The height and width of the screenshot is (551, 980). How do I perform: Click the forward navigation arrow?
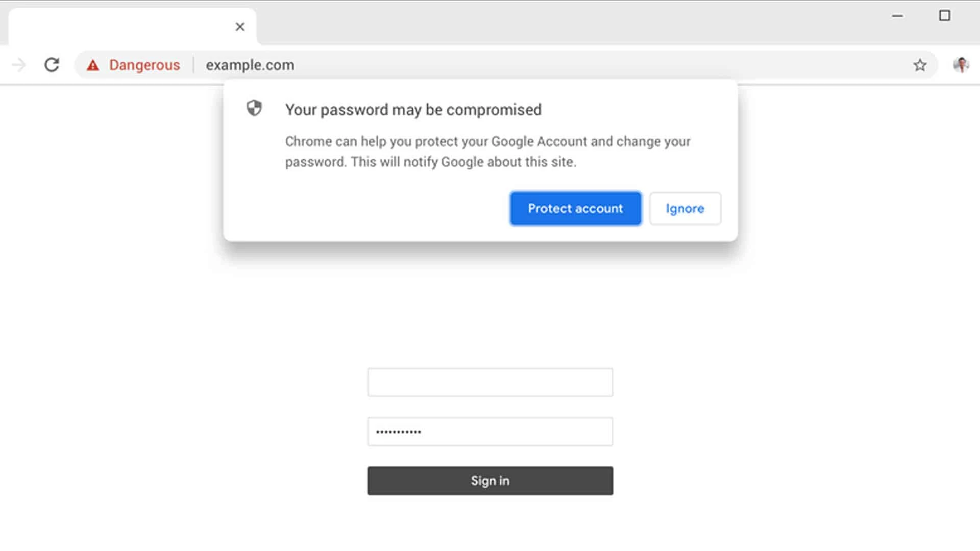click(x=19, y=65)
